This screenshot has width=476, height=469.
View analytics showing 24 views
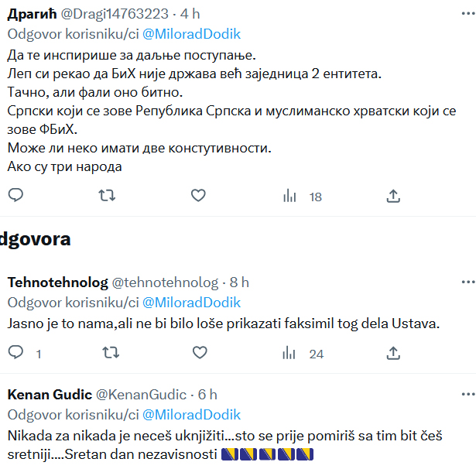point(303,354)
